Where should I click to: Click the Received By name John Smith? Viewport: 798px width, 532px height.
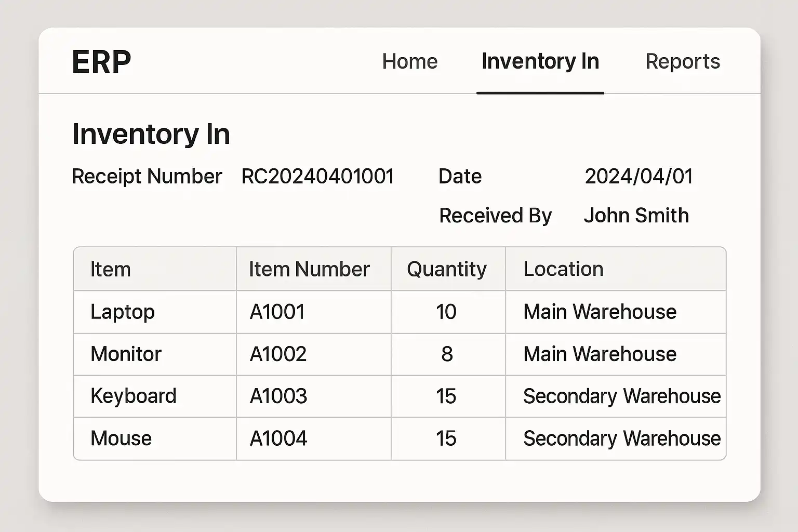coord(636,216)
